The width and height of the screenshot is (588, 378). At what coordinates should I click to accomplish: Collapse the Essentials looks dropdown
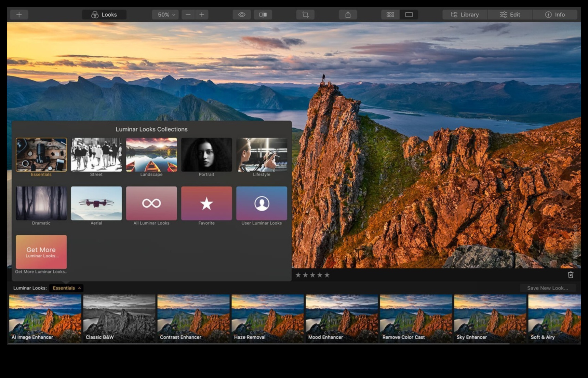(66, 288)
